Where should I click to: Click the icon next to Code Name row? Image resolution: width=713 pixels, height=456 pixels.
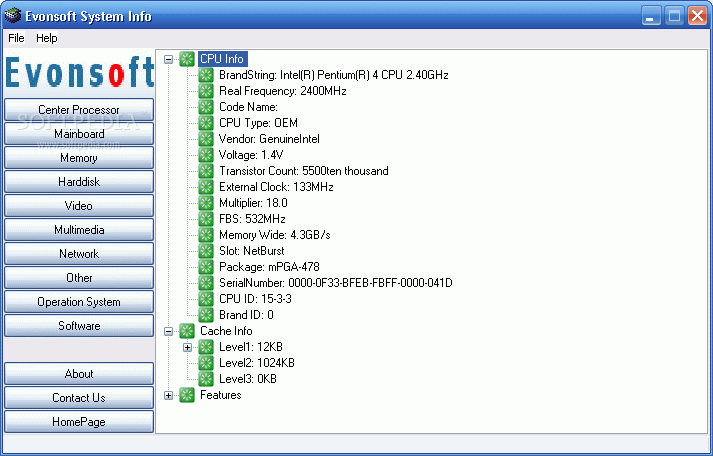[206, 107]
